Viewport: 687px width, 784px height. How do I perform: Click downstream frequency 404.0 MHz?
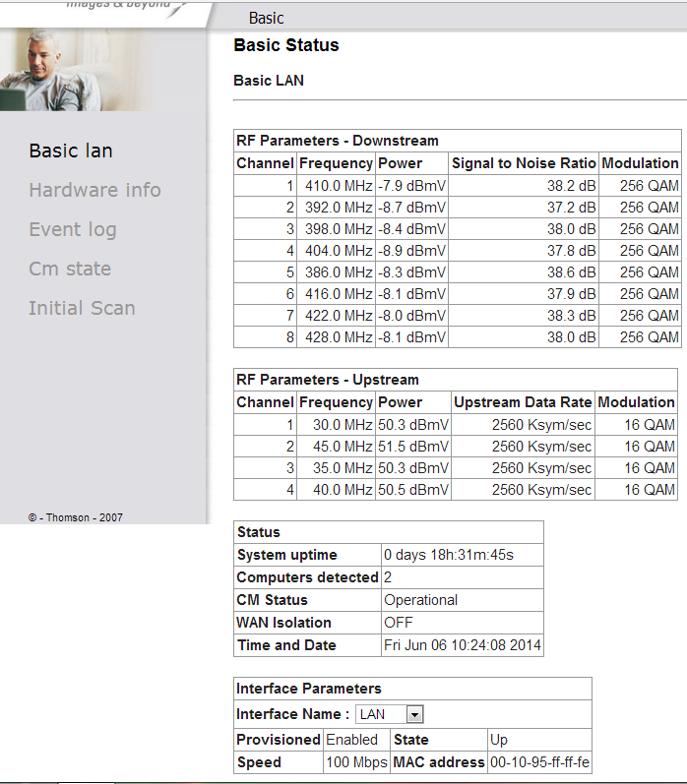[339, 251]
